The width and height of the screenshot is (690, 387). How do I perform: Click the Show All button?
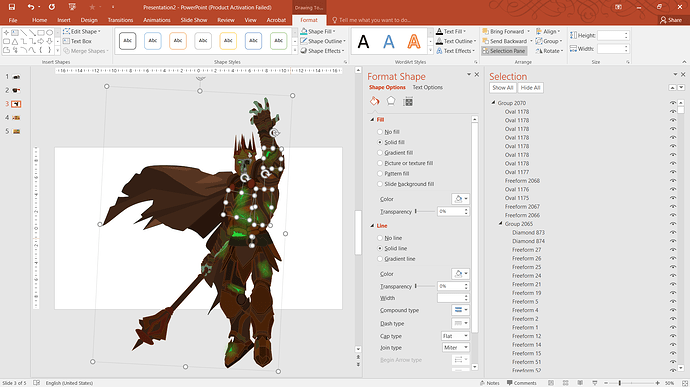coord(503,88)
